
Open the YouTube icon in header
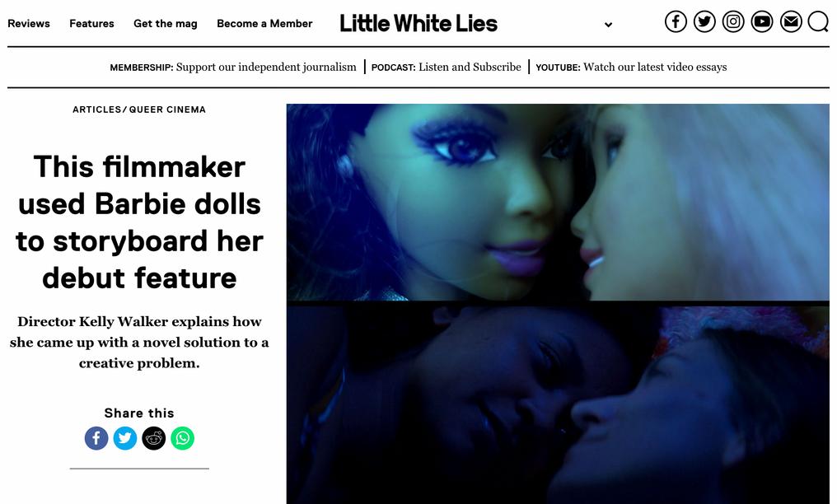762,22
